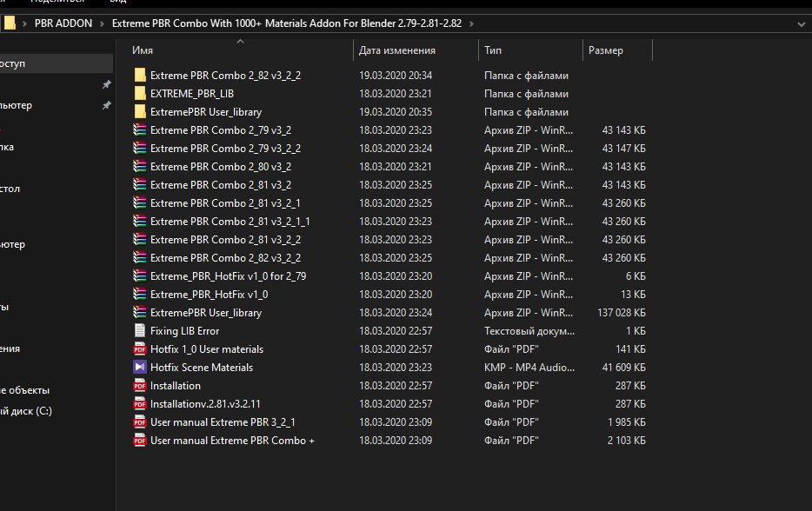Select file name User manual Extreme PBR Combo +
The image size is (812, 511).
tap(232, 440)
